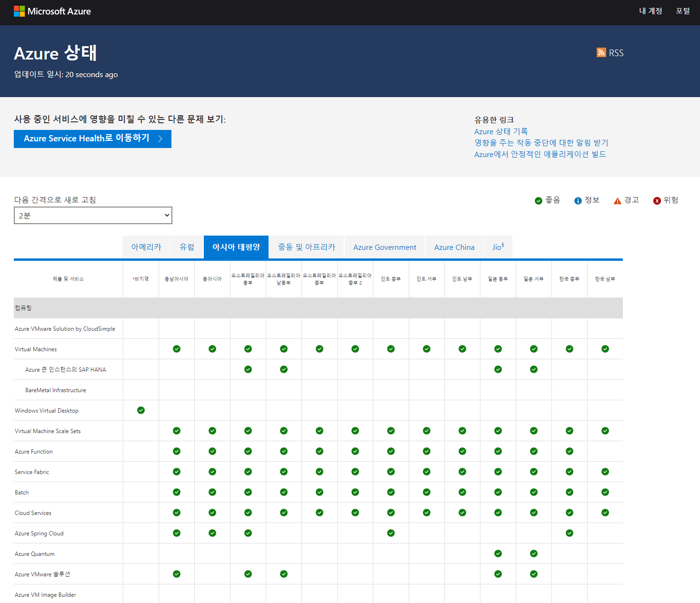This screenshot has width=700, height=603.
Task: Open the 작동 중단에 대한 알림 받기 link
Action: [541, 143]
